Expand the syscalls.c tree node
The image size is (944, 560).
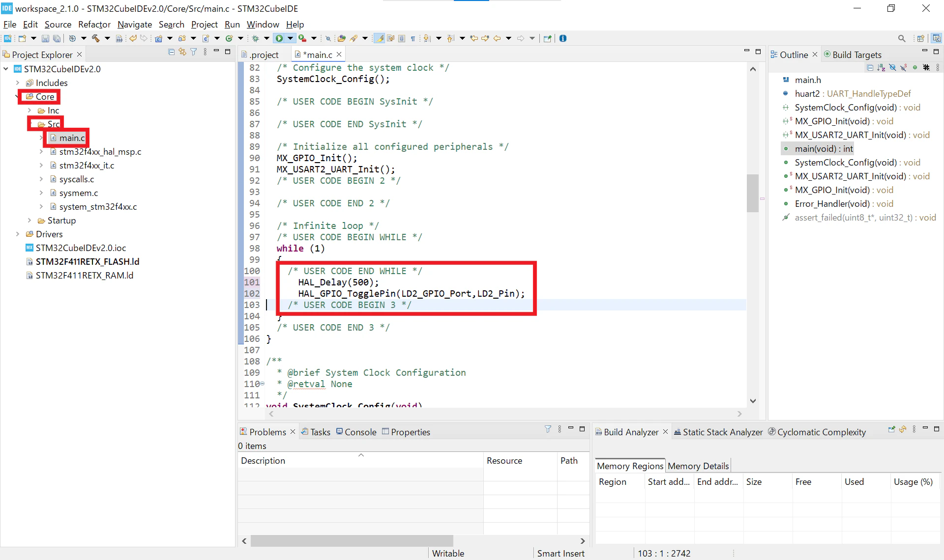click(41, 179)
